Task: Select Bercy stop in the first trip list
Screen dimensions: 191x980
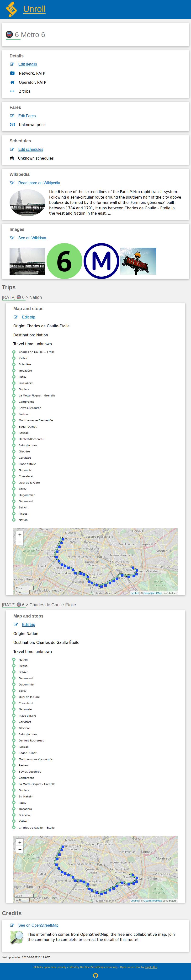Action: (x=23, y=489)
